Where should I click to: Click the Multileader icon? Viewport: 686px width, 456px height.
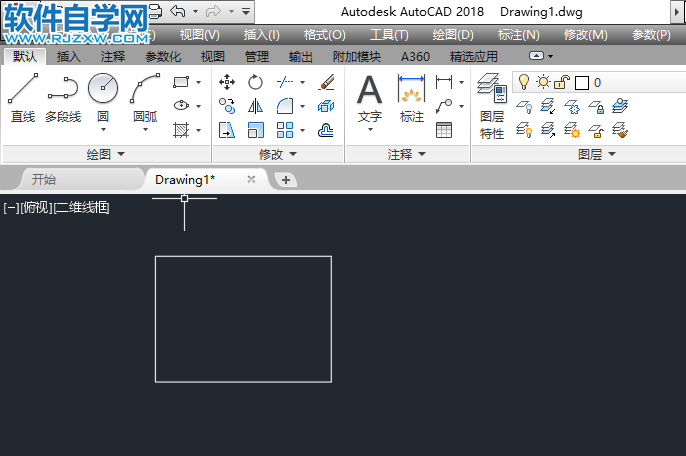(444, 106)
